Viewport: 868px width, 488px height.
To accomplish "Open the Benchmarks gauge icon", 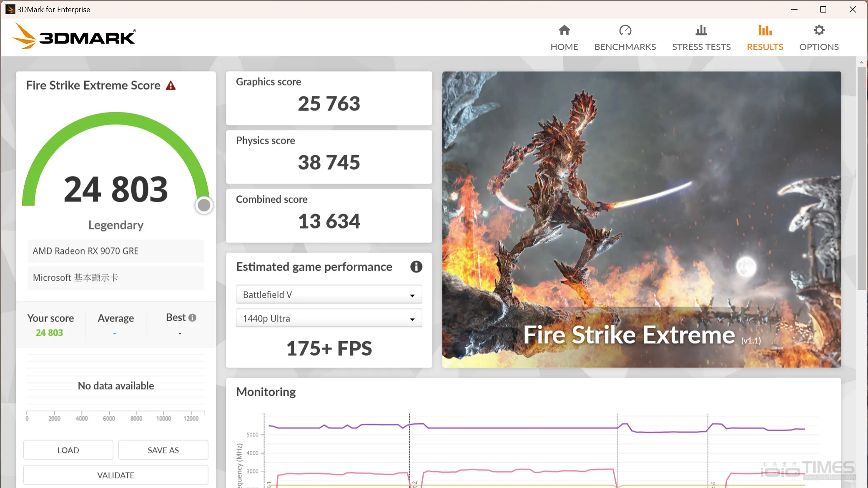I will [x=625, y=30].
